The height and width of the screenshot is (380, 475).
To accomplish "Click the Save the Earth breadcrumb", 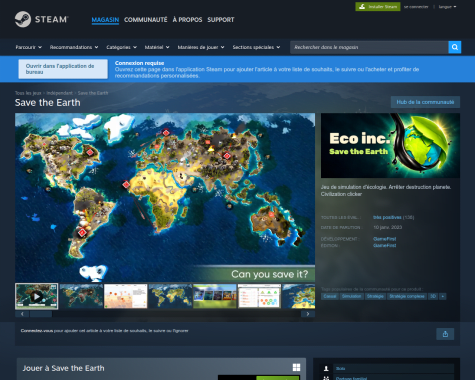I will pos(93,93).
